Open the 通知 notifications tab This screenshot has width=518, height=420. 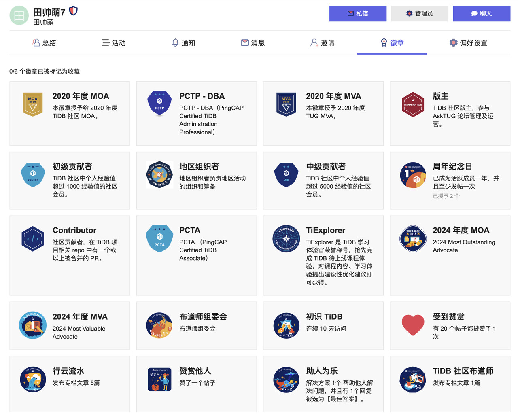pos(183,43)
